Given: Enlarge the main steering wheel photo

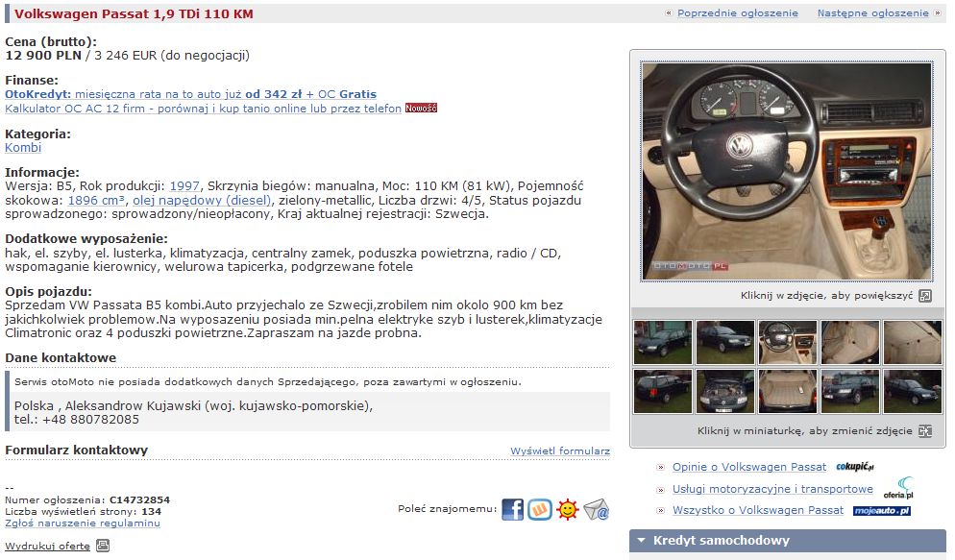Looking at the screenshot, I should coord(787,171).
